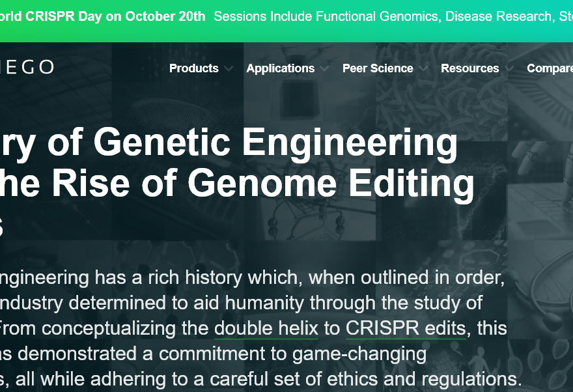This screenshot has width=573, height=392.
Task: Expand the chevron beside Applications
Action: coord(324,68)
